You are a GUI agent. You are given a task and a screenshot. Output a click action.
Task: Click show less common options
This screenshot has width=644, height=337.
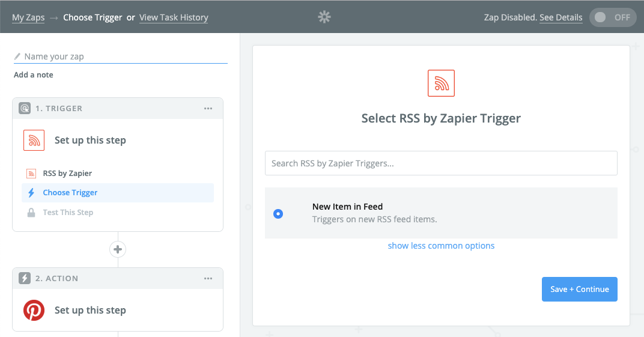click(441, 246)
